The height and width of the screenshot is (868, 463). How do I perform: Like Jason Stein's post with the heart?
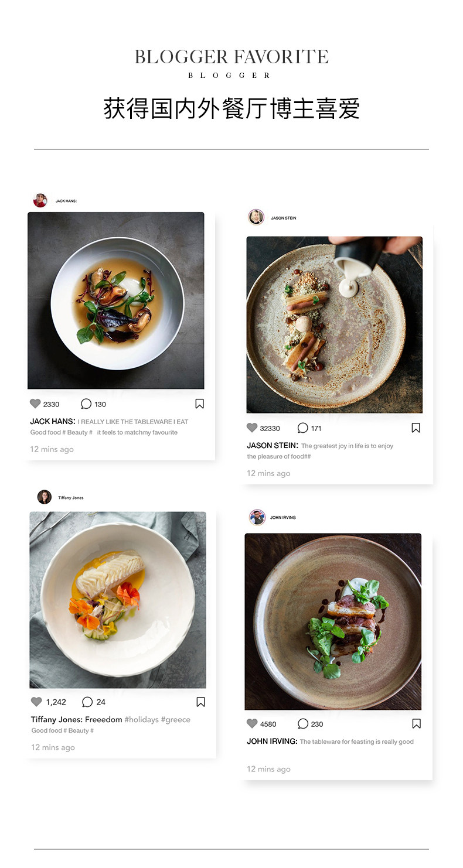pos(252,428)
